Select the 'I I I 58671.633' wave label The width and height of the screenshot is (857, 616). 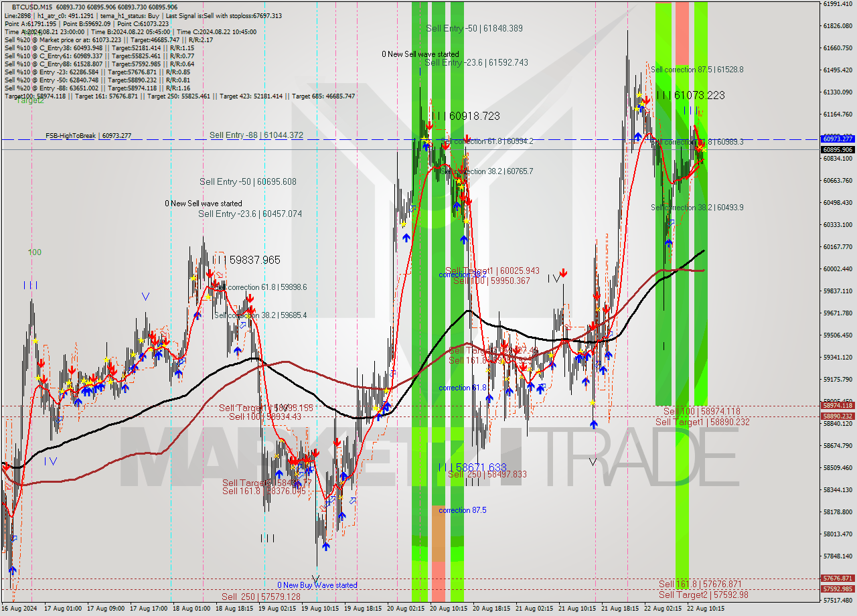[471, 467]
